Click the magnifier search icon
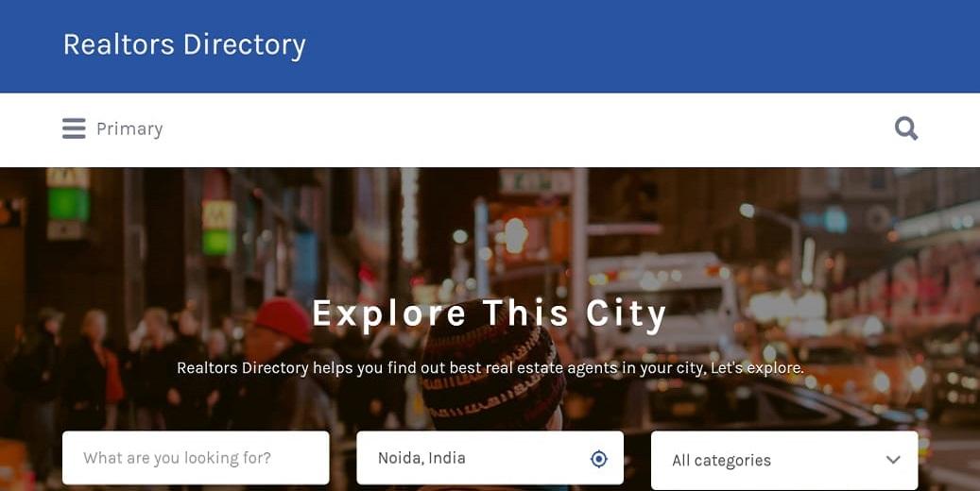The height and width of the screenshot is (491, 980). pyautogui.click(x=905, y=128)
